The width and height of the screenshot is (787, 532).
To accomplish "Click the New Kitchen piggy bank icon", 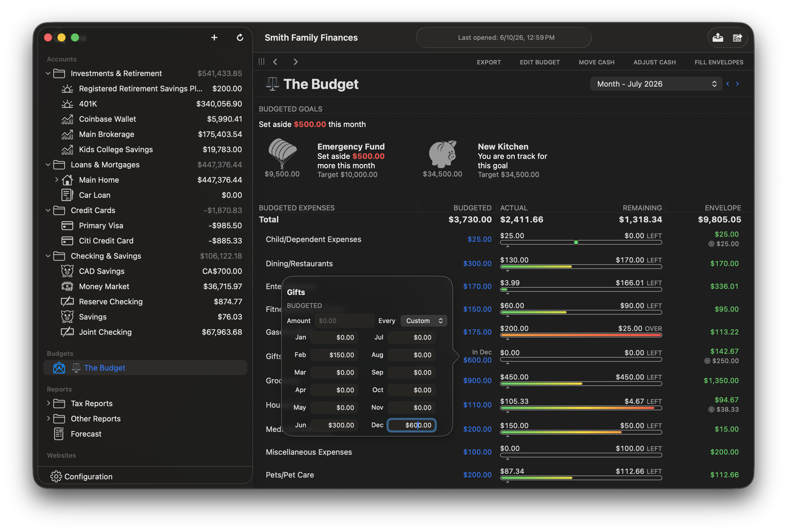I will 443,154.
